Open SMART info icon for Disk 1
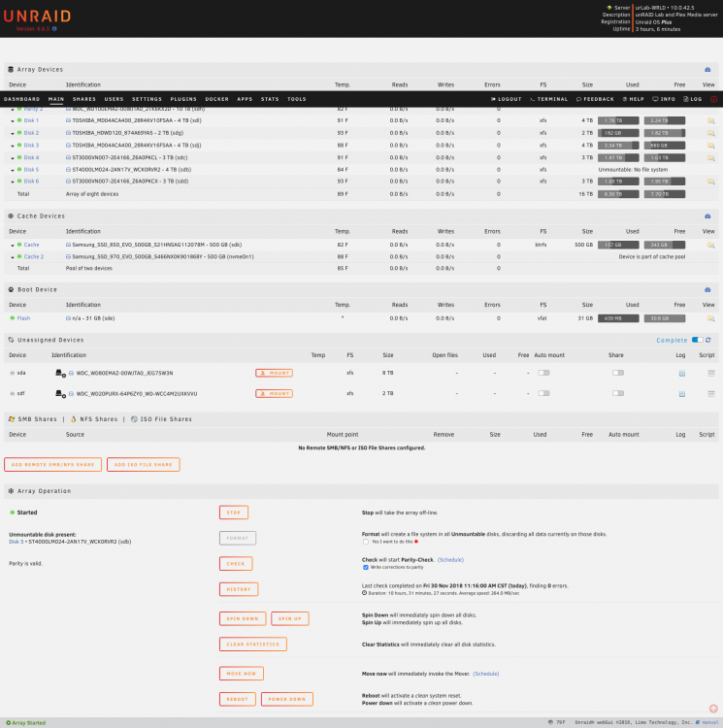The image size is (723, 728). [68, 120]
